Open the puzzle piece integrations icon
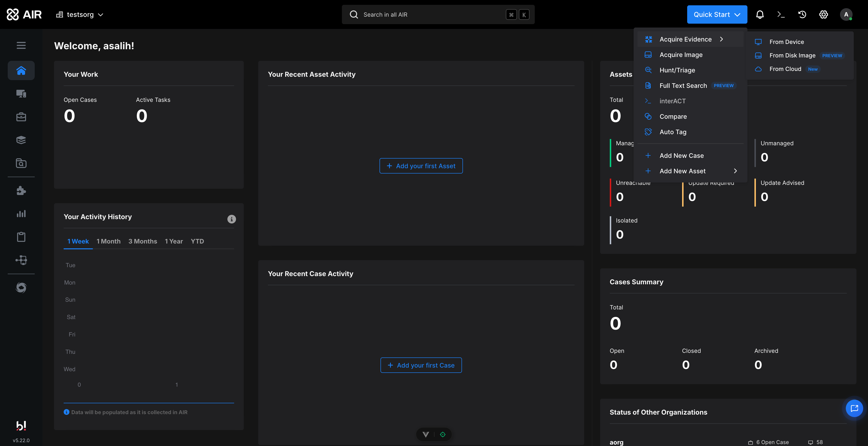This screenshot has height=446, width=868. pos(21,191)
